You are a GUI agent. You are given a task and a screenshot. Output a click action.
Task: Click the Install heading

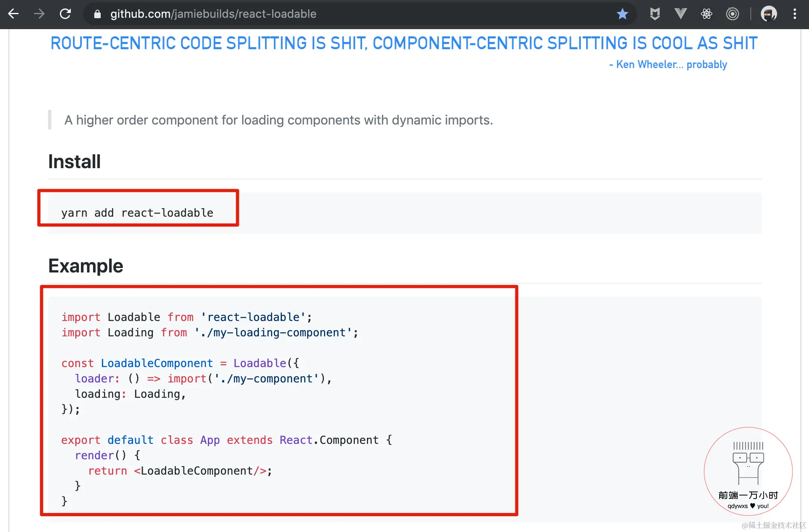[x=74, y=162]
